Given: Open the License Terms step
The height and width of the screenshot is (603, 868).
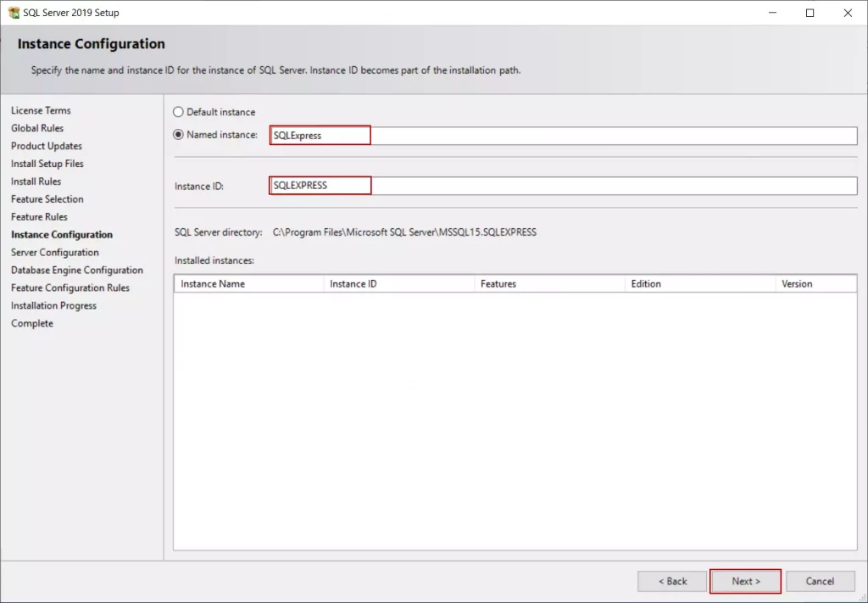Looking at the screenshot, I should tap(41, 110).
